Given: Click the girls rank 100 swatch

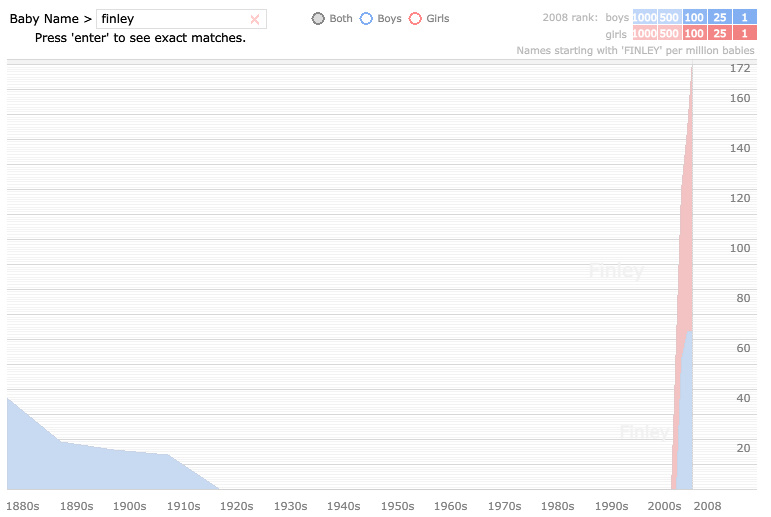Looking at the screenshot, I should pyautogui.click(x=694, y=33).
